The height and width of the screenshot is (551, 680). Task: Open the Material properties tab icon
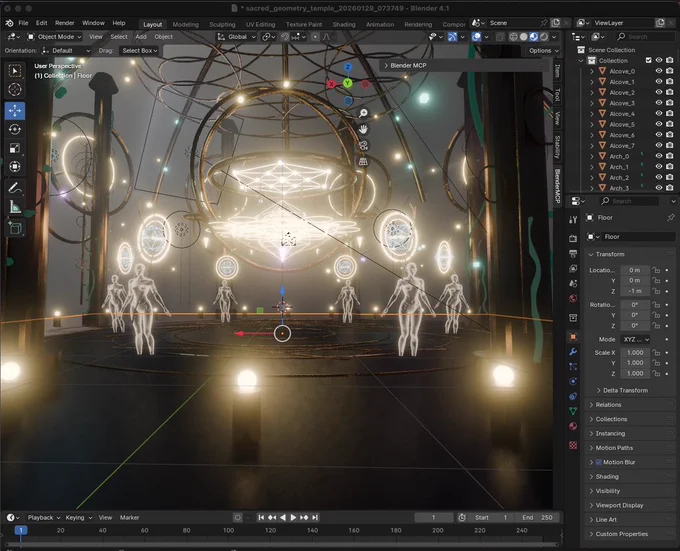coord(573,426)
